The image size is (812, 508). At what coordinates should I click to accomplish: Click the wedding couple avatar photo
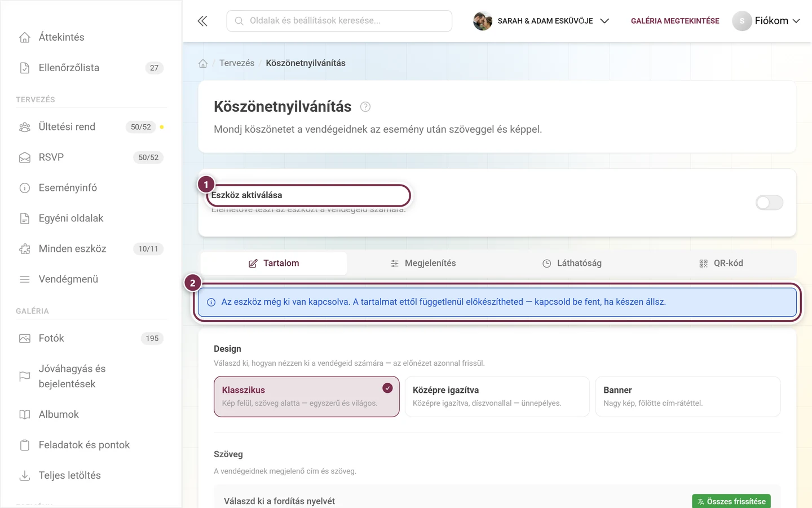pos(483,21)
